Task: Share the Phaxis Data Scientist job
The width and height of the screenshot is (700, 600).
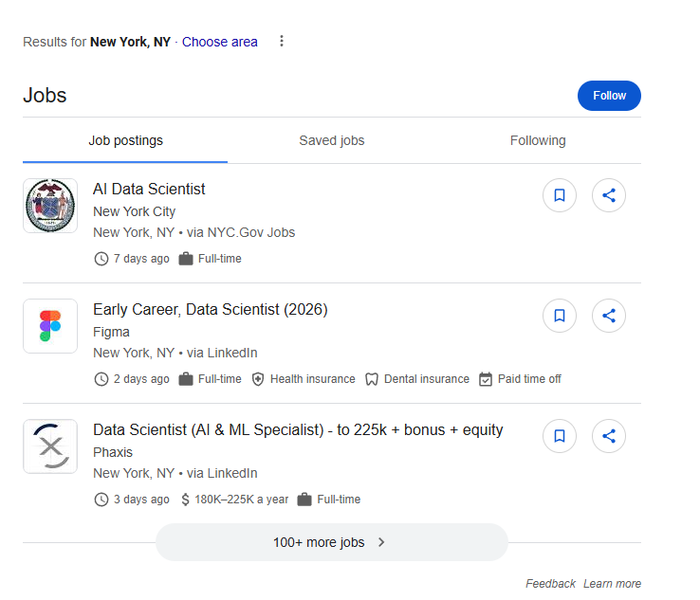Action: point(609,436)
